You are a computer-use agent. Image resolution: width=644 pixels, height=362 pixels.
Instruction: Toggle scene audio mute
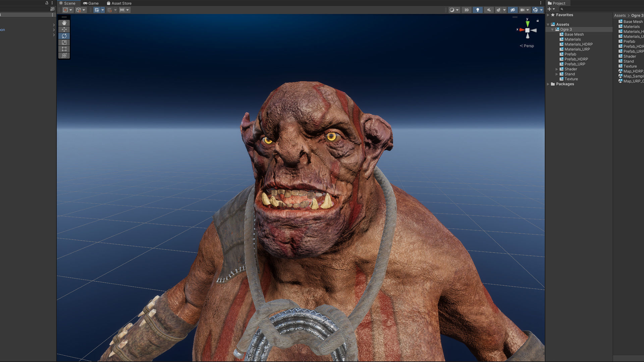click(489, 10)
